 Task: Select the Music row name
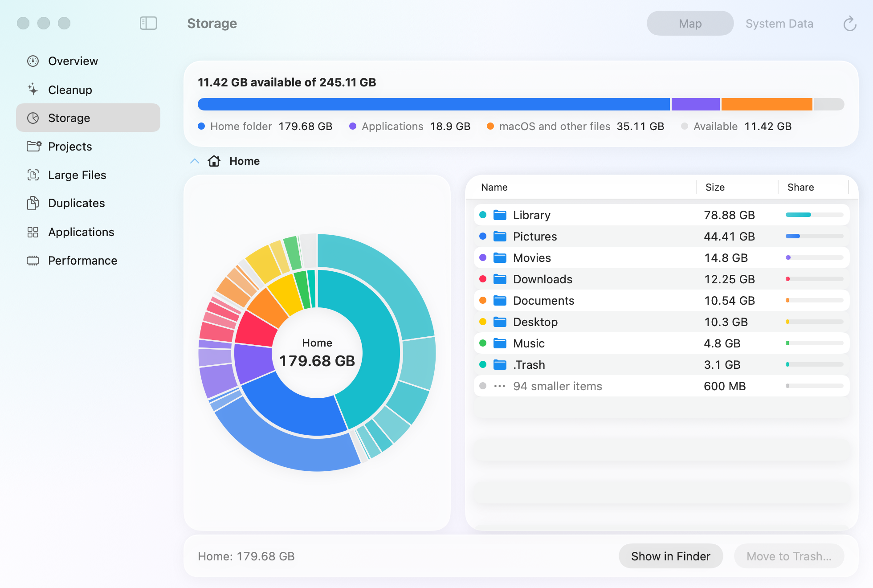(529, 343)
